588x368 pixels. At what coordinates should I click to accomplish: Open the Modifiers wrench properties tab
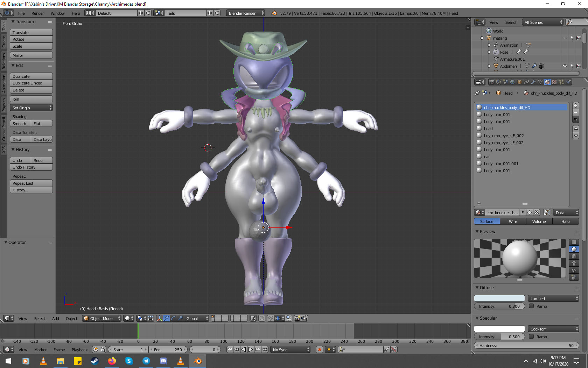tap(533, 82)
